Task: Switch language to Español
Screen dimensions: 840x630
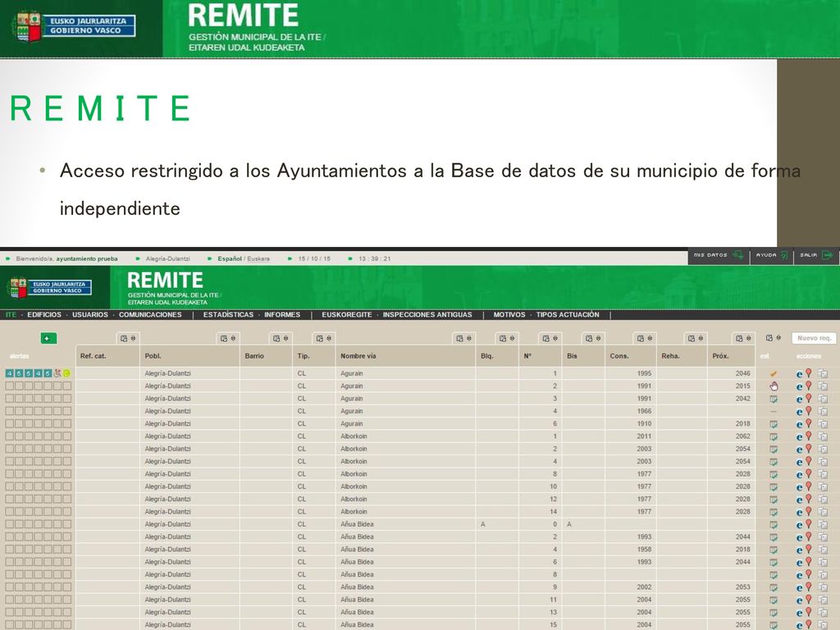Action: [x=230, y=258]
